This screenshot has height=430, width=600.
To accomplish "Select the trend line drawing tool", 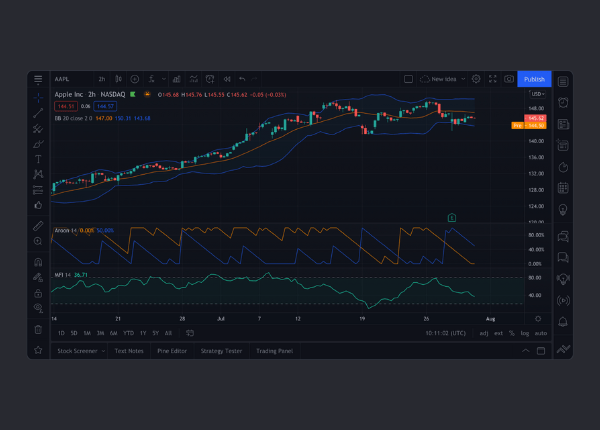I will coord(38,114).
